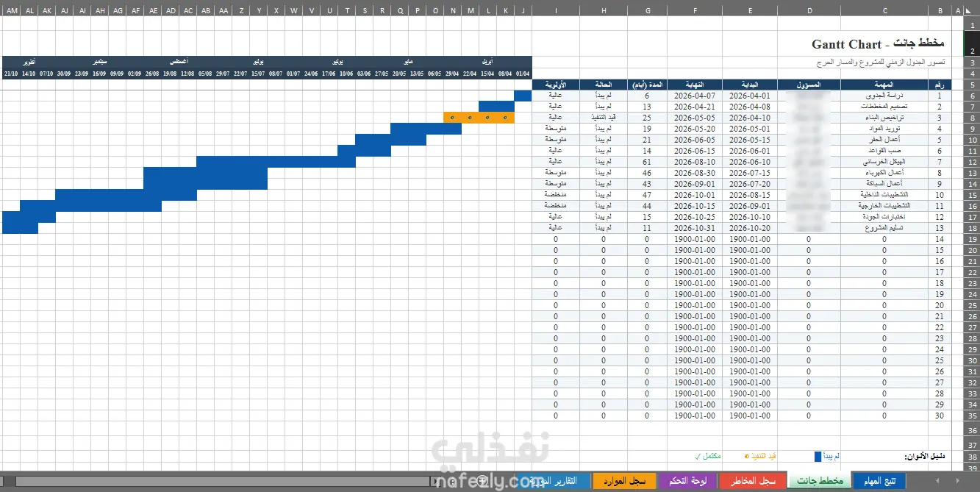Go to the لوحة التحكم sheet tab

click(x=687, y=481)
